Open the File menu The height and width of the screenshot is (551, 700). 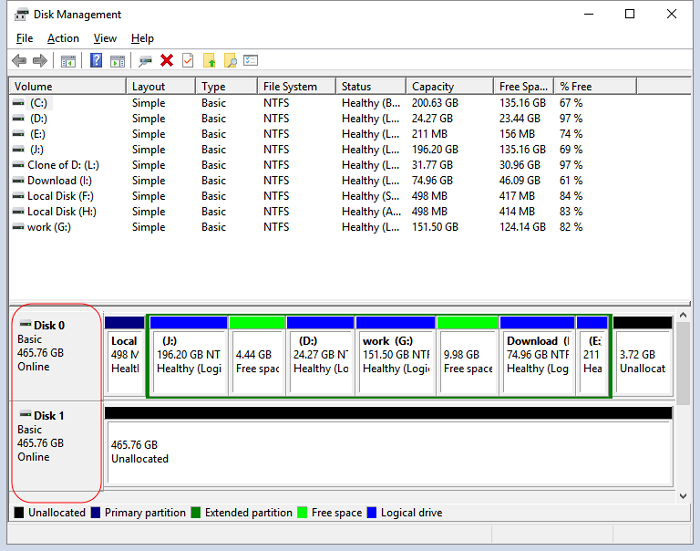[24, 38]
